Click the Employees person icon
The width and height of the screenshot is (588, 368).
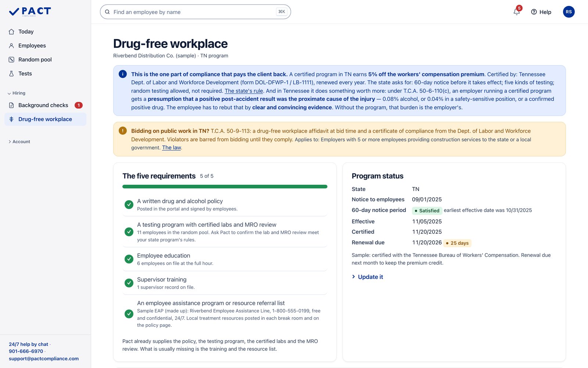click(x=11, y=46)
